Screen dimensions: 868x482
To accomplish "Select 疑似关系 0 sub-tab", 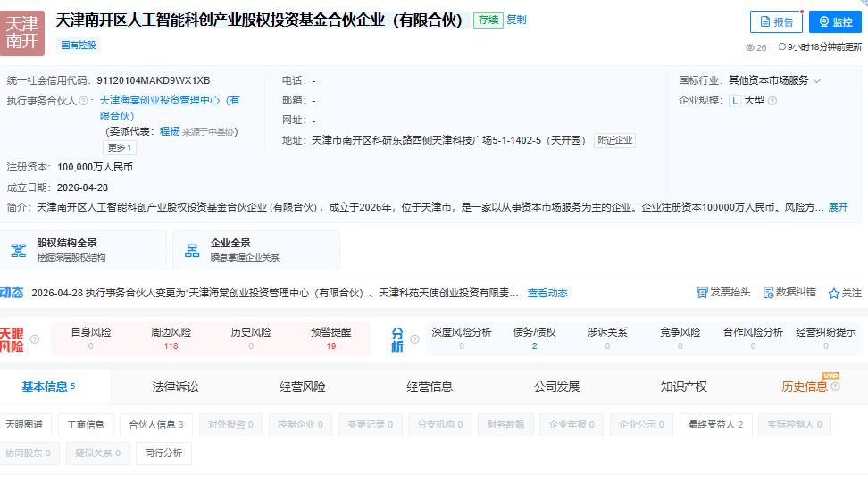I will click(x=97, y=453).
